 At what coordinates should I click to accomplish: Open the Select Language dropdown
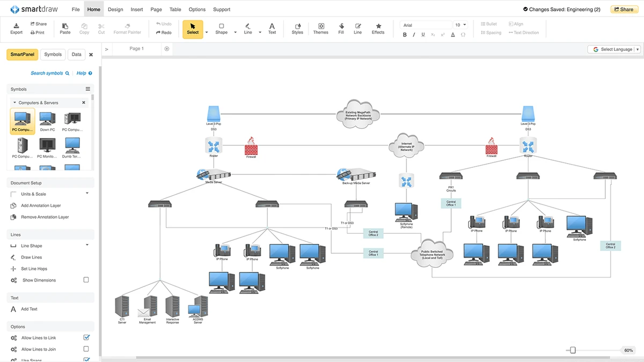pos(614,49)
